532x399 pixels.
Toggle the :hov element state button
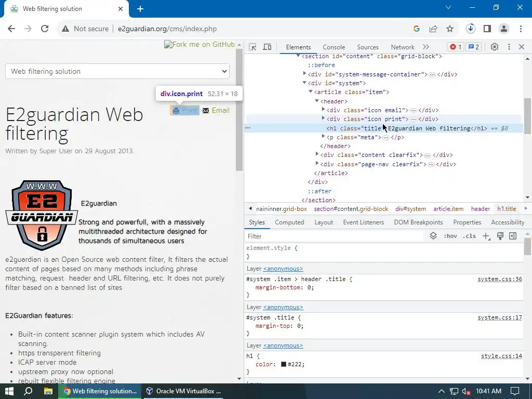pos(450,236)
